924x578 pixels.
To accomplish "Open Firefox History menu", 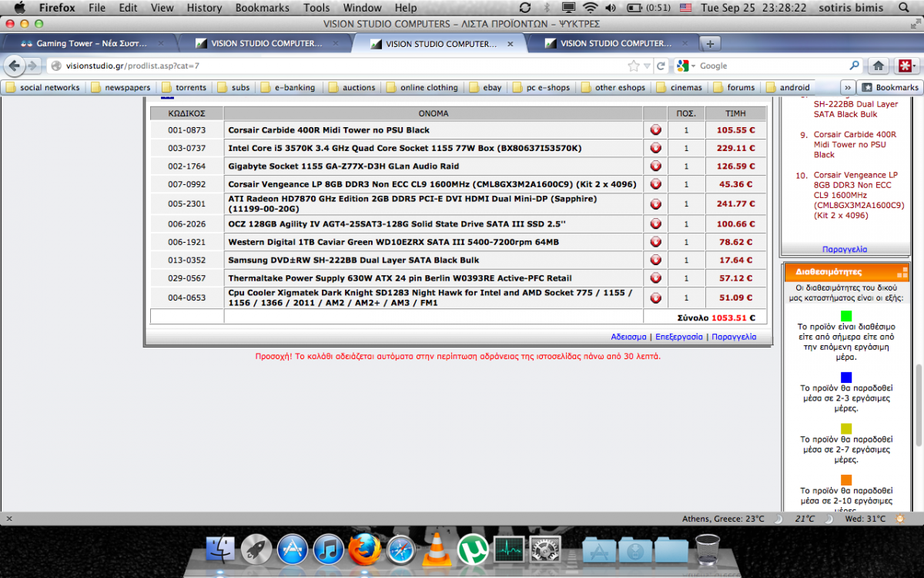I will pyautogui.click(x=204, y=8).
